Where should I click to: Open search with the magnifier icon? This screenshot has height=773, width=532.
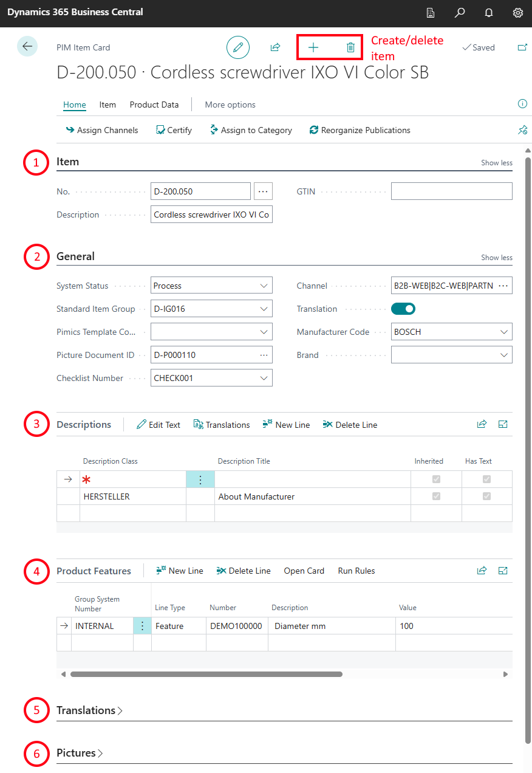[x=460, y=12]
